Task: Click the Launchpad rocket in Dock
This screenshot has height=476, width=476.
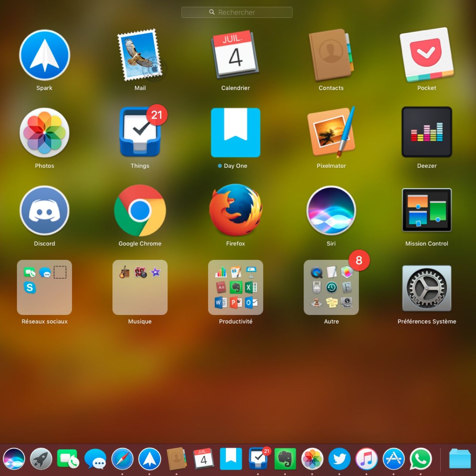Action: 41,459
